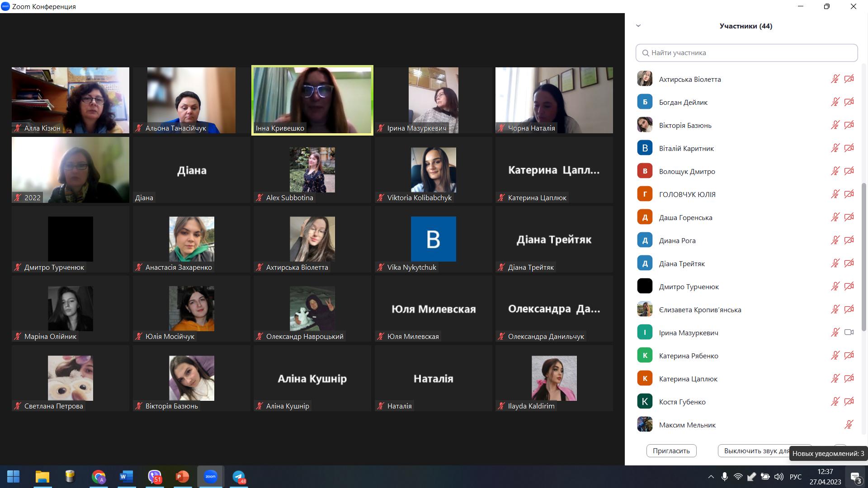
Task: Click mute indicator on Алла Кізюн tile
Action: [x=18, y=128]
